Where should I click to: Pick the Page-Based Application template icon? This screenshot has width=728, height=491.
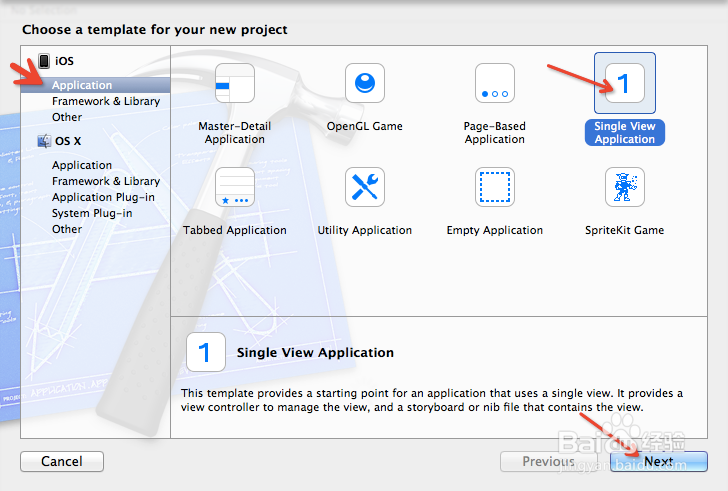click(495, 84)
